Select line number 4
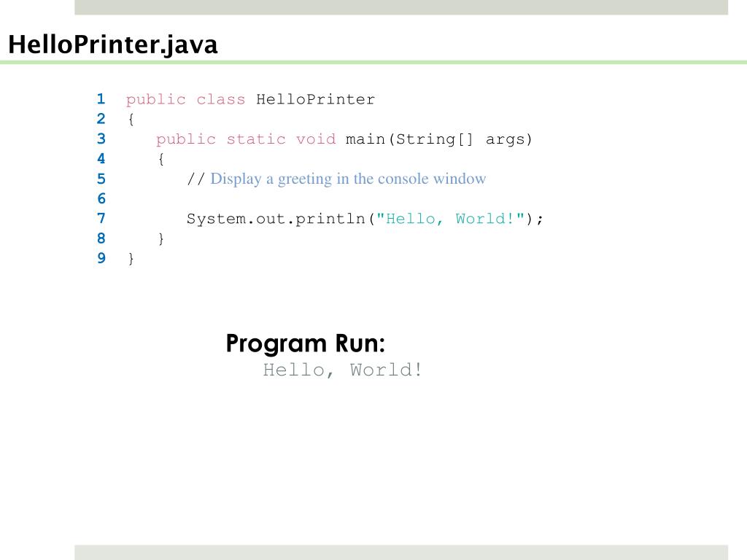The width and height of the screenshot is (747, 560). pos(101,158)
